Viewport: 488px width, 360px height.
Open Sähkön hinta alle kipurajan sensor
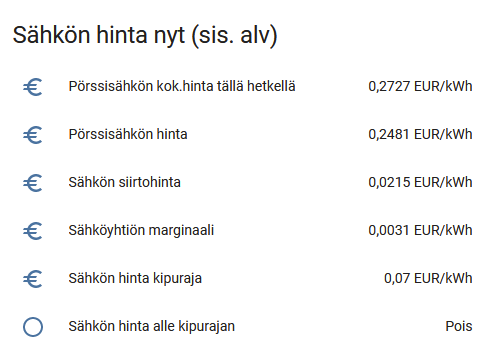pyautogui.click(x=152, y=326)
